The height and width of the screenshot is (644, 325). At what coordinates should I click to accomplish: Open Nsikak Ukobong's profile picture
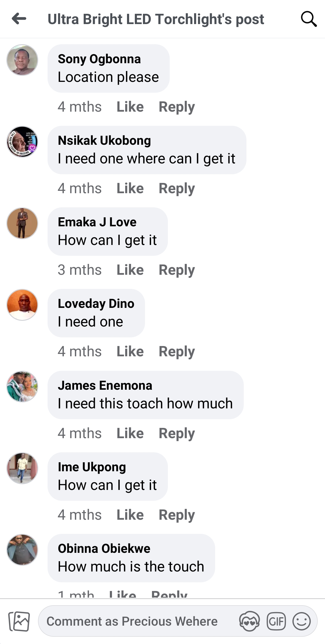(22, 142)
